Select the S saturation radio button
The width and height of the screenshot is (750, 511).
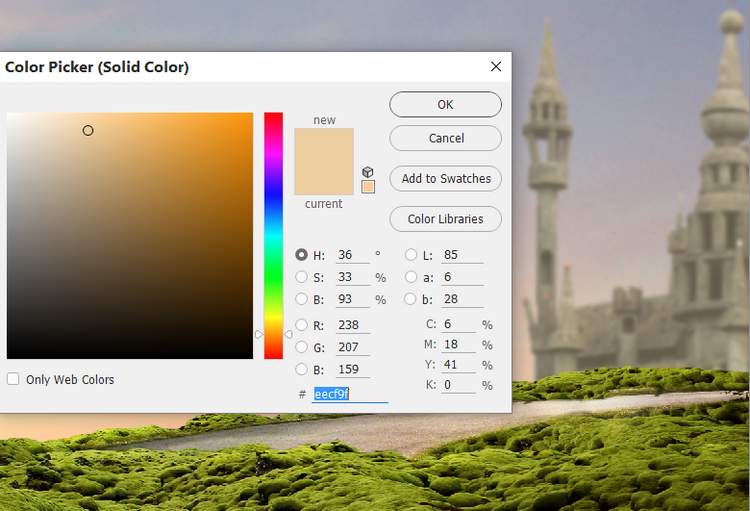tap(302, 277)
